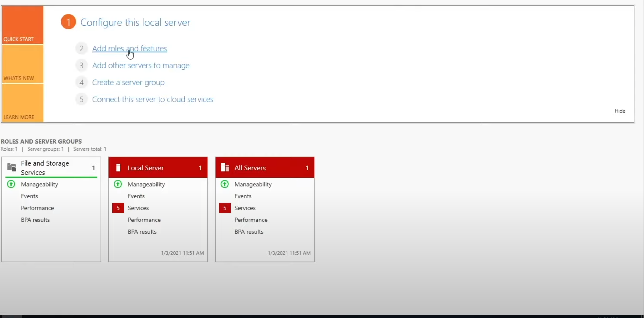Open BPA results in Local Server tile
This screenshot has width=644, height=318.
point(142,232)
